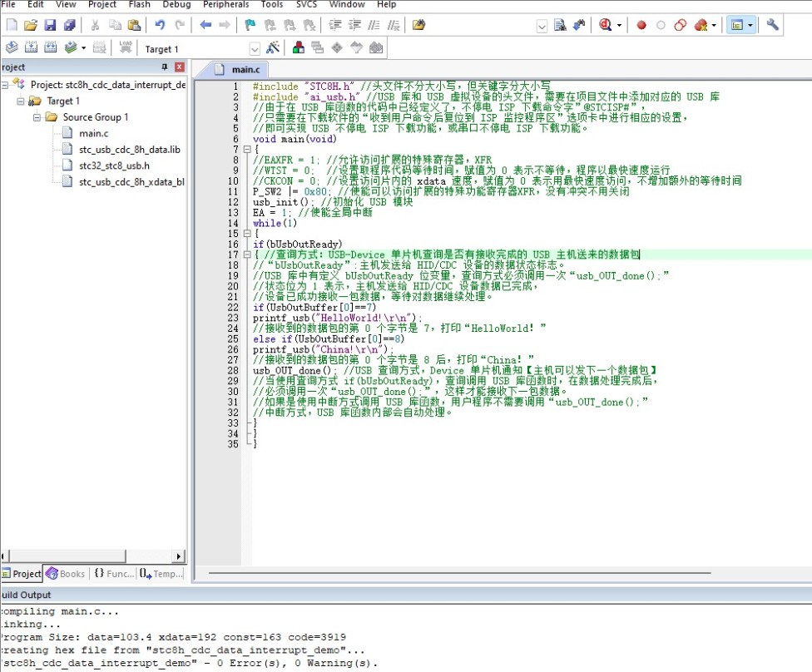Kill all breakpoints icon with yellow X
This screenshot has width=812, height=672.
click(701, 25)
